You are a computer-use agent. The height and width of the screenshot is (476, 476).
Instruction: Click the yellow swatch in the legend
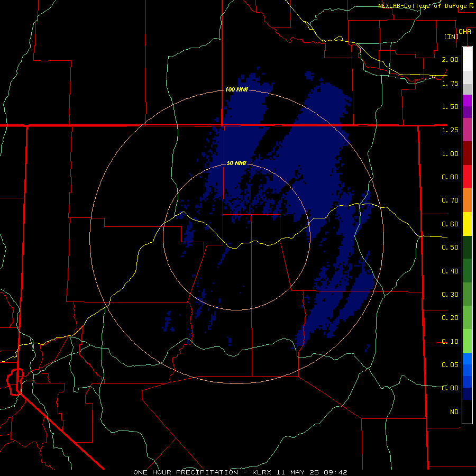pyautogui.click(x=467, y=224)
